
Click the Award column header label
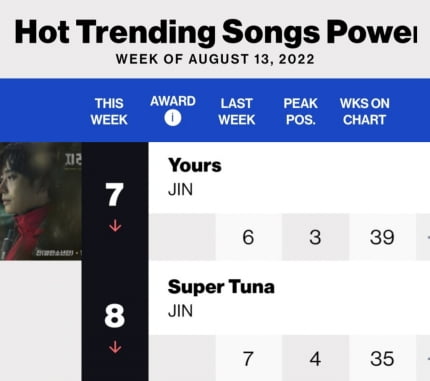[173, 101]
